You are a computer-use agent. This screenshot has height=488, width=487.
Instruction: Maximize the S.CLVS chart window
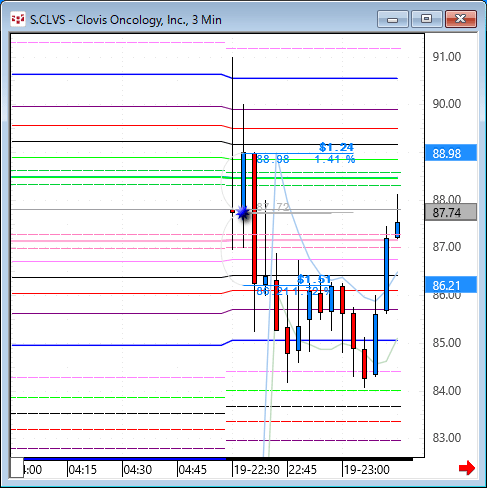coord(426,19)
